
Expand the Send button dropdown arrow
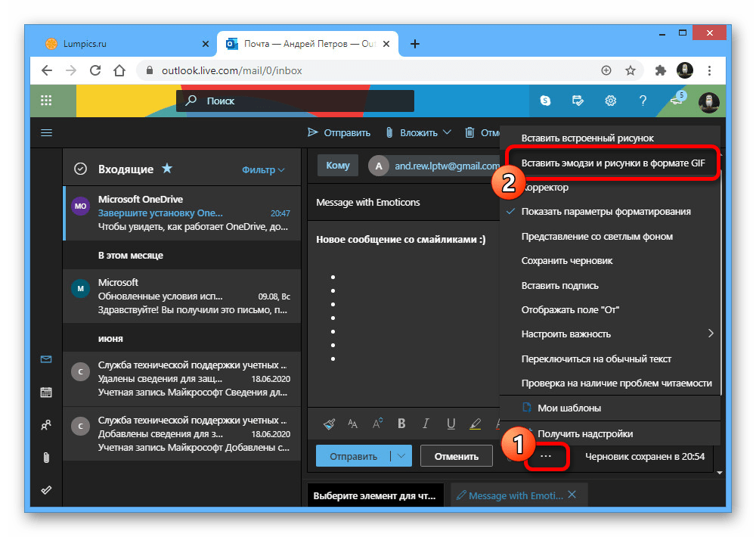[401, 456]
